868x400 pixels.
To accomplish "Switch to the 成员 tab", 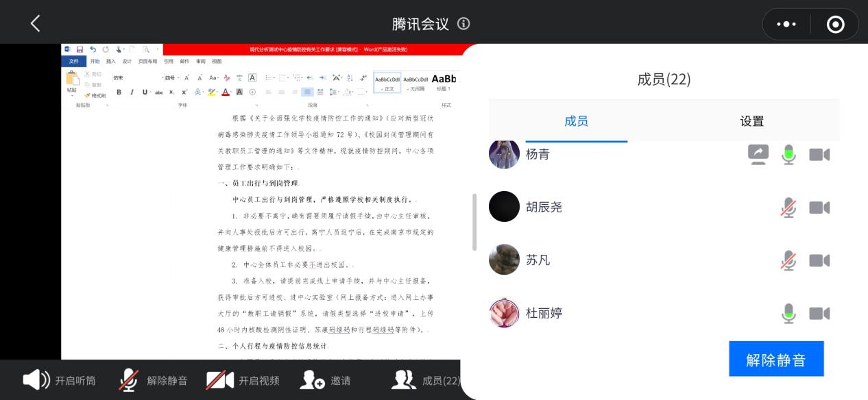I will pyautogui.click(x=576, y=121).
